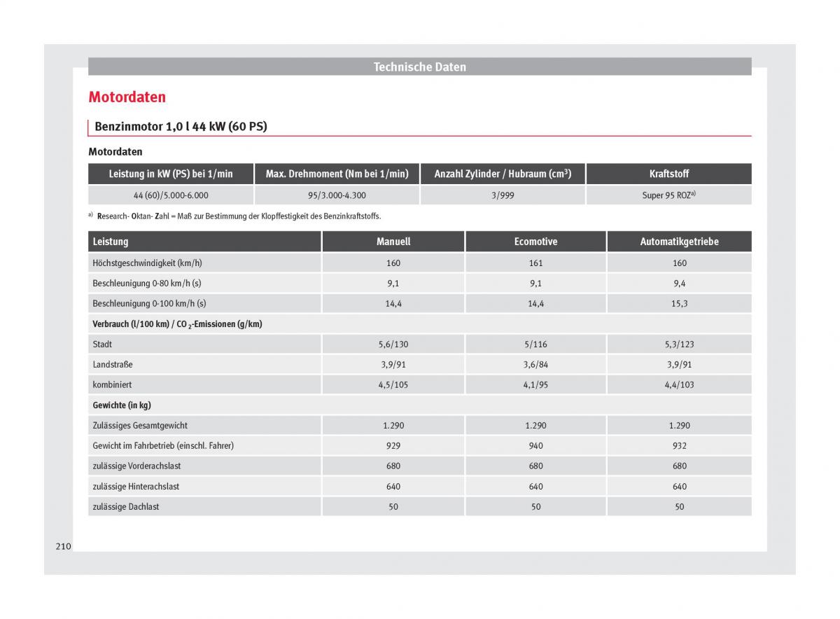
Task: Click the Automatikgetriebe column header
Action: (679, 242)
